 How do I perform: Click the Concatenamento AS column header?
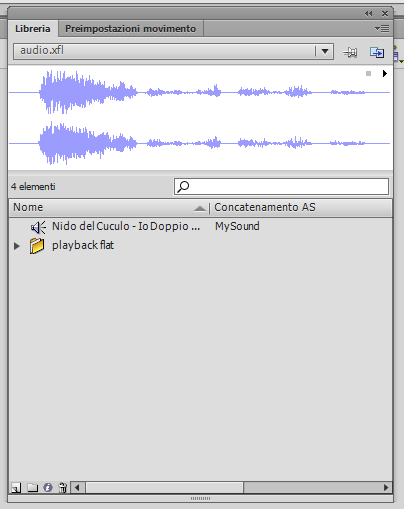(301, 208)
